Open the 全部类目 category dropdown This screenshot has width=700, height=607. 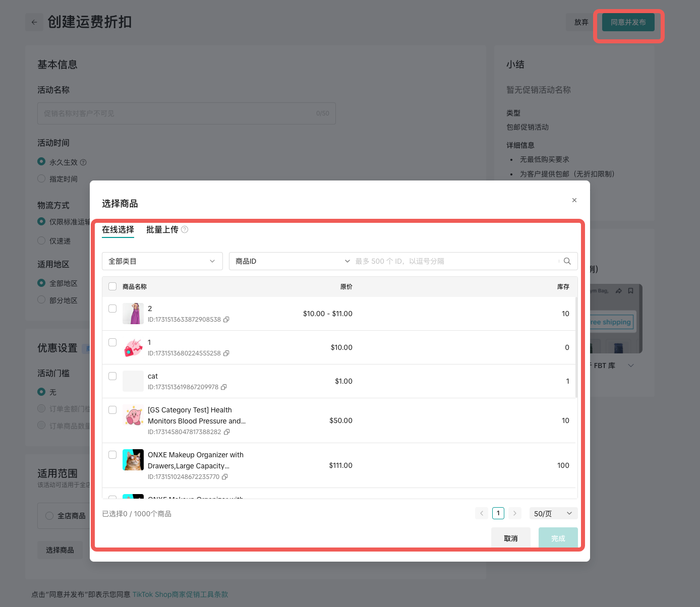(162, 261)
